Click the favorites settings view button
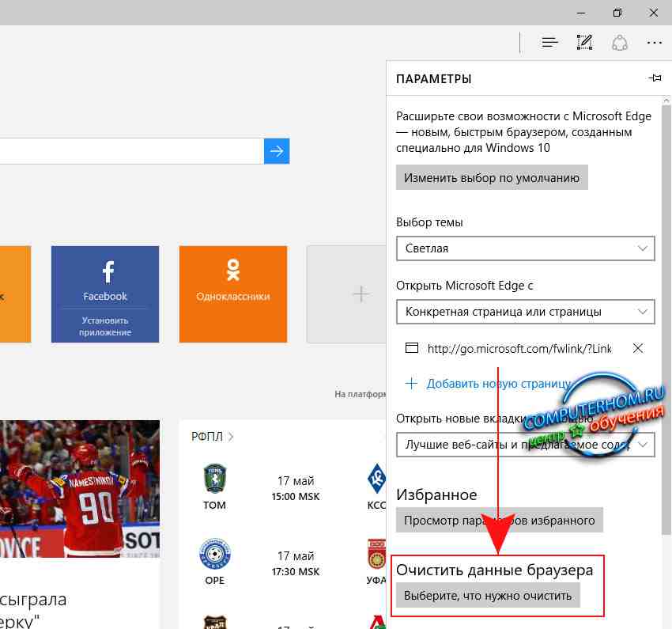 [x=500, y=521]
